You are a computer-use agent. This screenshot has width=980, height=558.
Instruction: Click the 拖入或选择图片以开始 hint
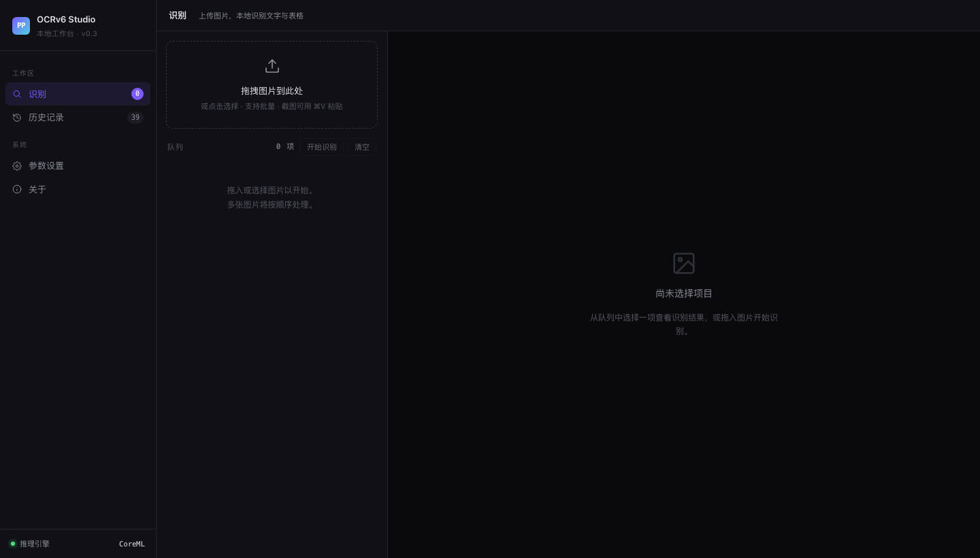[272, 191]
